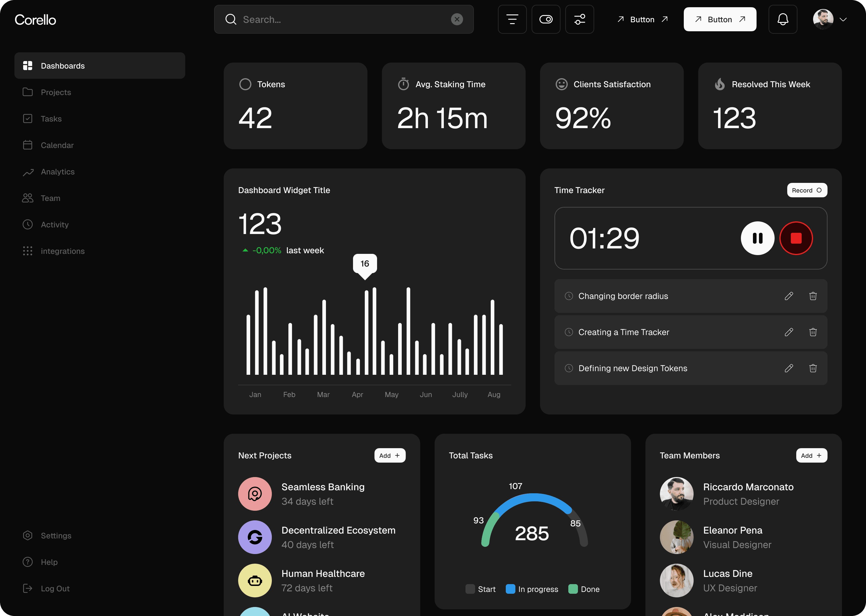Screen dimensions: 866x616
Task: Focus the Search input field
Action: [343, 19]
